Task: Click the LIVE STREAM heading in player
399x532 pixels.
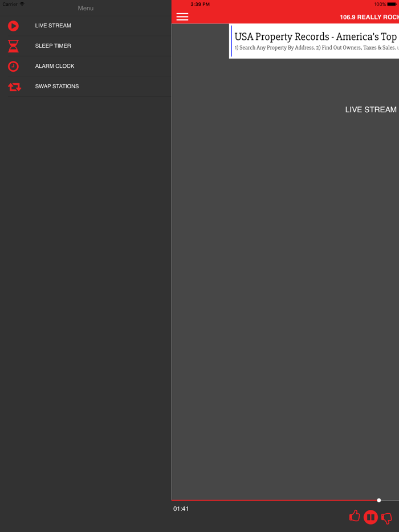Action: point(371,109)
